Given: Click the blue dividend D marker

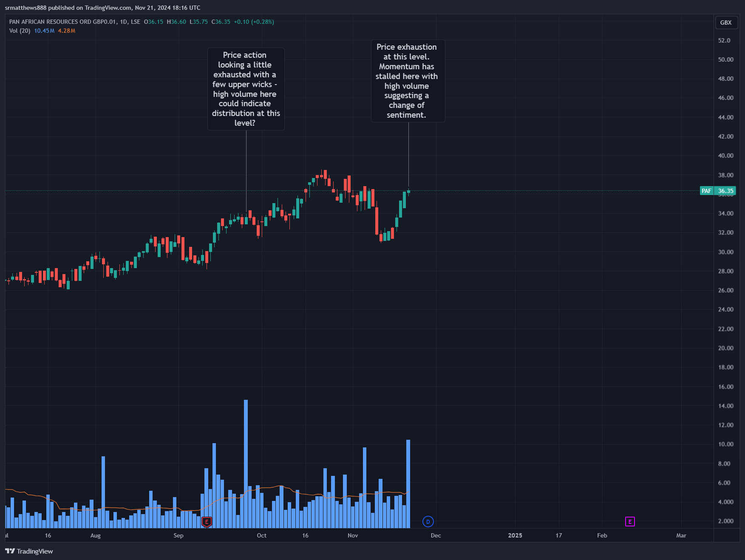Looking at the screenshot, I should 428,521.
